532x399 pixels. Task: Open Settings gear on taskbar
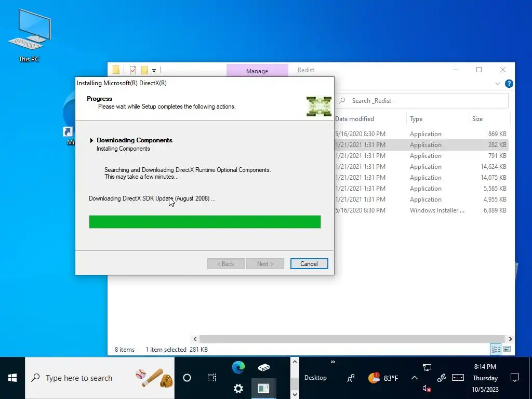click(238, 389)
